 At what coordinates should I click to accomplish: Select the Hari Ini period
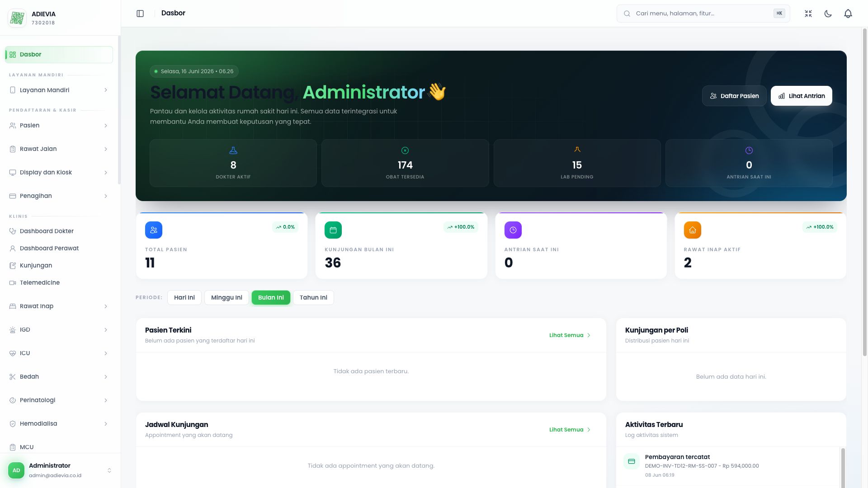click(184, 297)
